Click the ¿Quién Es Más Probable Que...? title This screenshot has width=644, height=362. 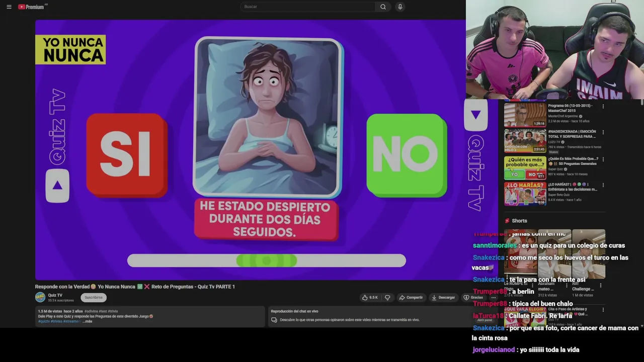(x=573, y=161)
